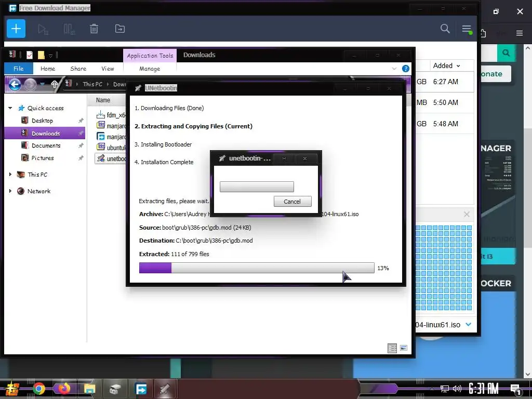Viewport: 532px width, 399px height.
Task: Click the green search button in browser page
Action: [506, 53]
